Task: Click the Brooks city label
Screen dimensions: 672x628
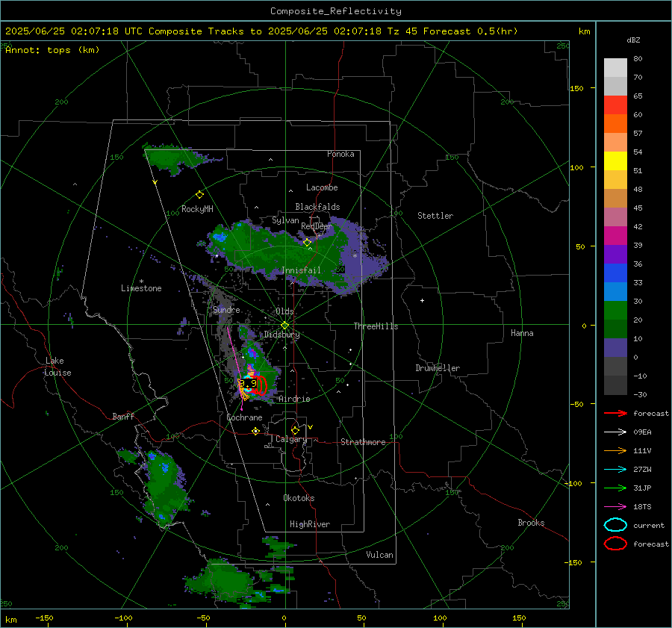Action: [x=531, y=523]
